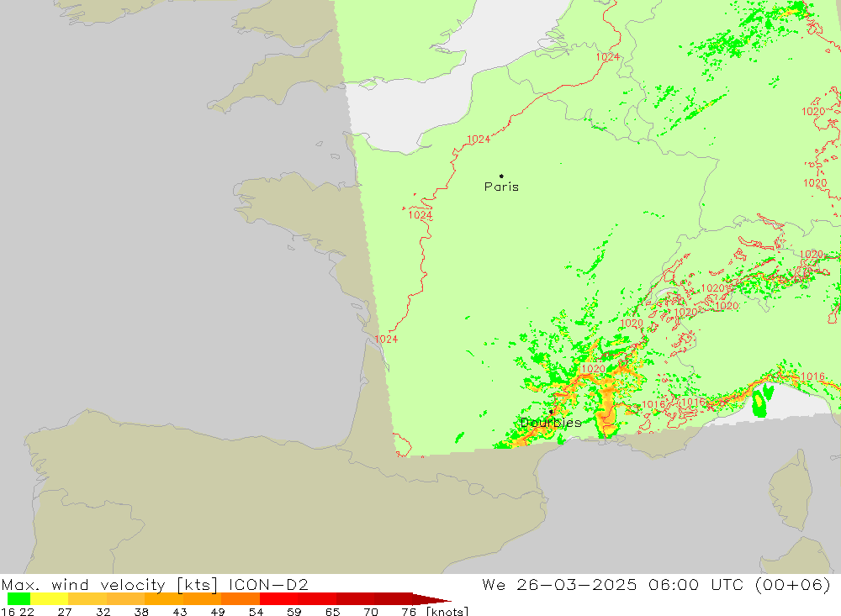
Task: Click the legend value 65
Action: point(332,612)
